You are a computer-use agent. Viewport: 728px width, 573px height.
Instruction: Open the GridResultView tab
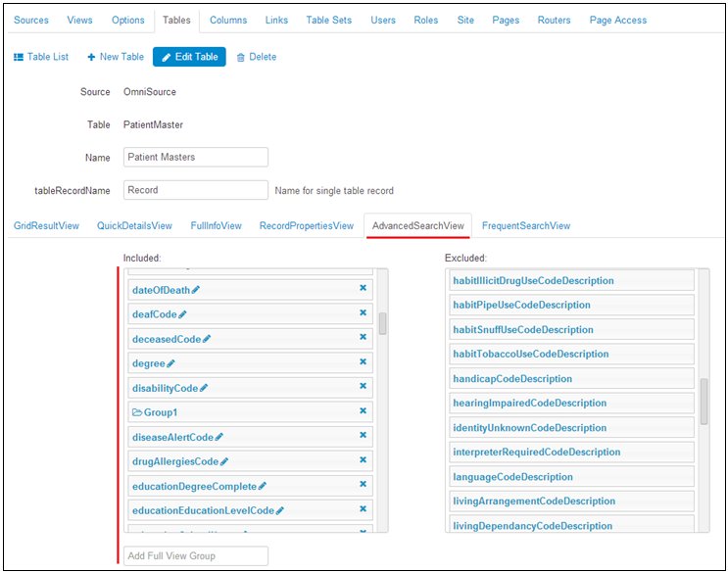pyautogui.click(x=46, y=225)
